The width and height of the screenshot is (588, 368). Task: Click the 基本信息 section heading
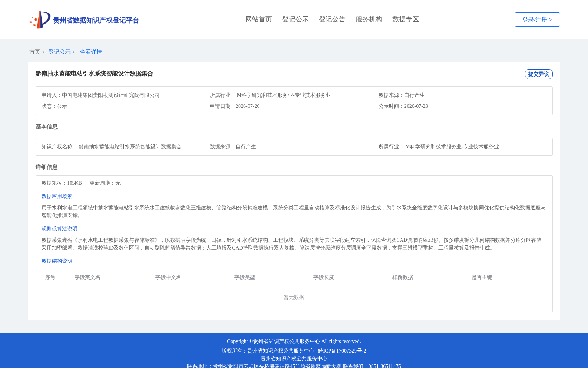click(x=47, y=127)
